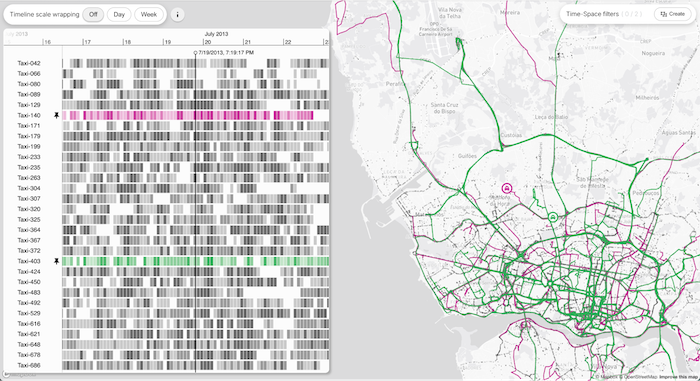The height and width of the screenshot is (381, 700).
Task: Create a new Time-Space filter
Action: pyautogui.click(x=672, y=14)
